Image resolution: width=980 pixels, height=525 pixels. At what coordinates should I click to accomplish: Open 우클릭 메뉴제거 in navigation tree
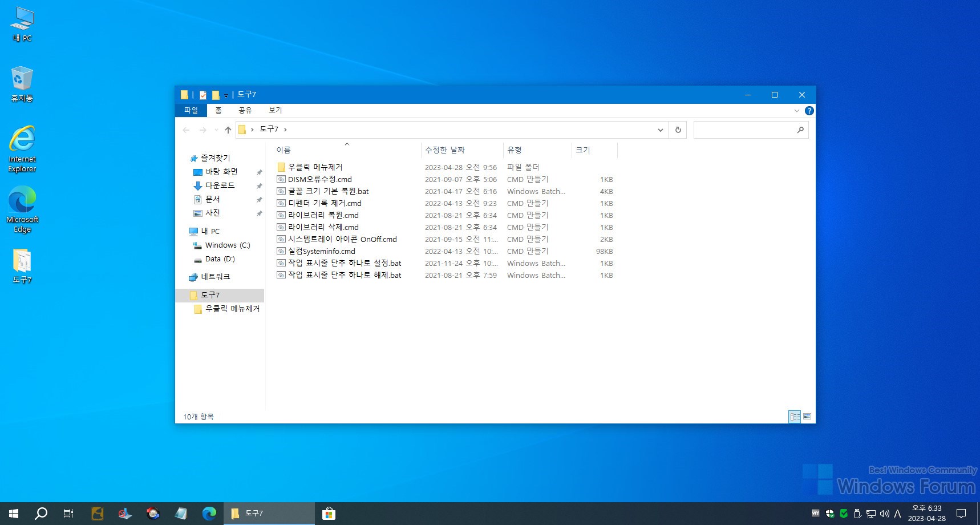[x=227, y=309]
